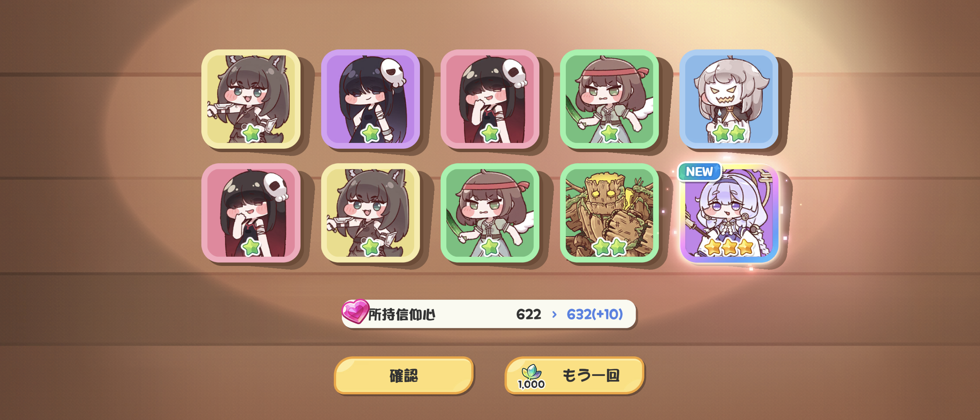Click the 所持信仰心 points bar

(489, 314)
